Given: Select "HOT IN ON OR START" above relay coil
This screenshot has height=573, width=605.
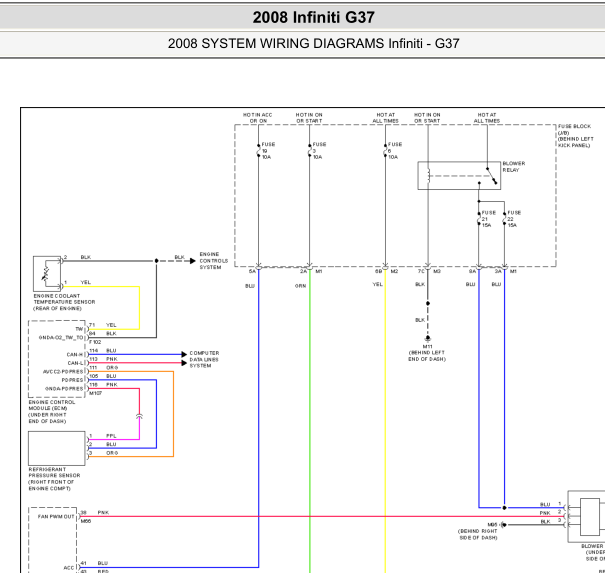Looking at the screenshot, I should [x=427, y=118].
